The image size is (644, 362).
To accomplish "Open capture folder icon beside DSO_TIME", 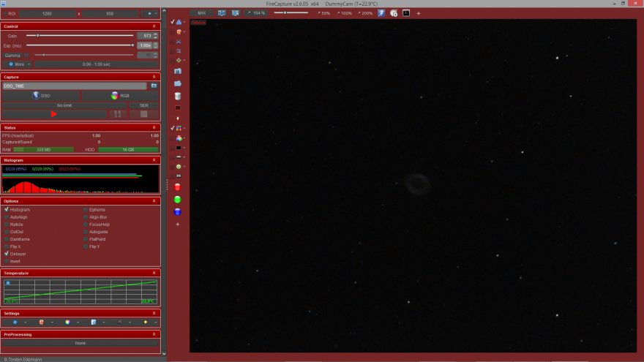I will point(154,86).
